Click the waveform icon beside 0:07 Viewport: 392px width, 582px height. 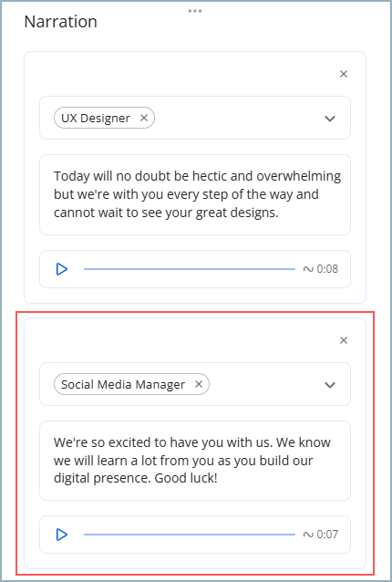308,535
